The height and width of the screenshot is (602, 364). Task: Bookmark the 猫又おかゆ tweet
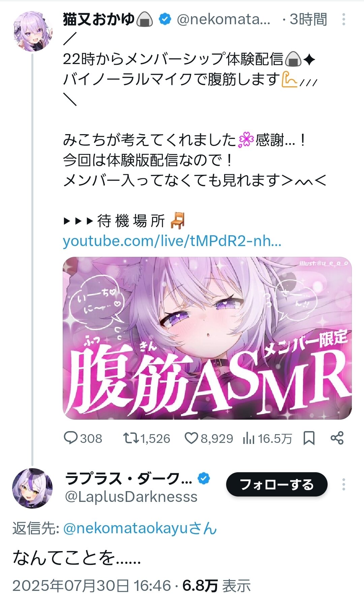tap(309, 438)
